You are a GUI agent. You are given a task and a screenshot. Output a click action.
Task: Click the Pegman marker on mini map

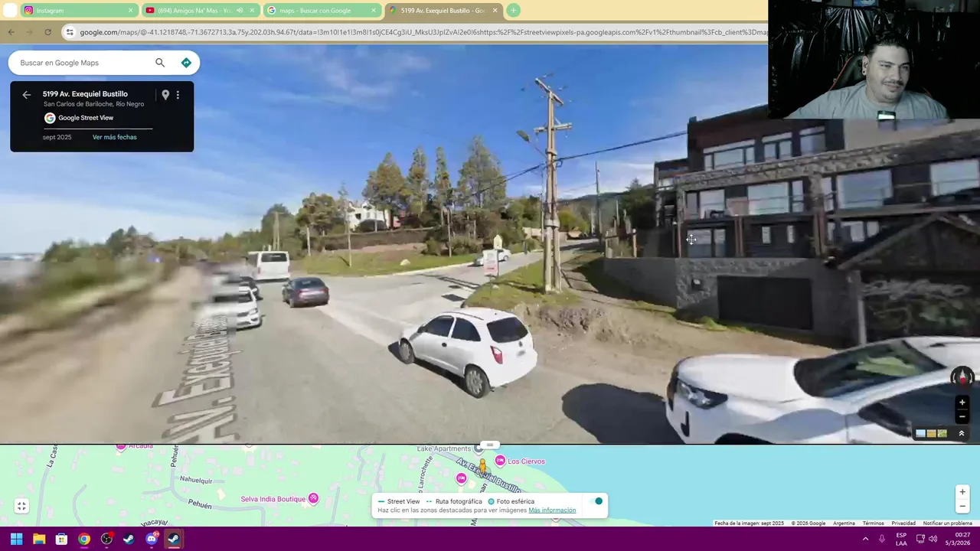click(482, 465)
